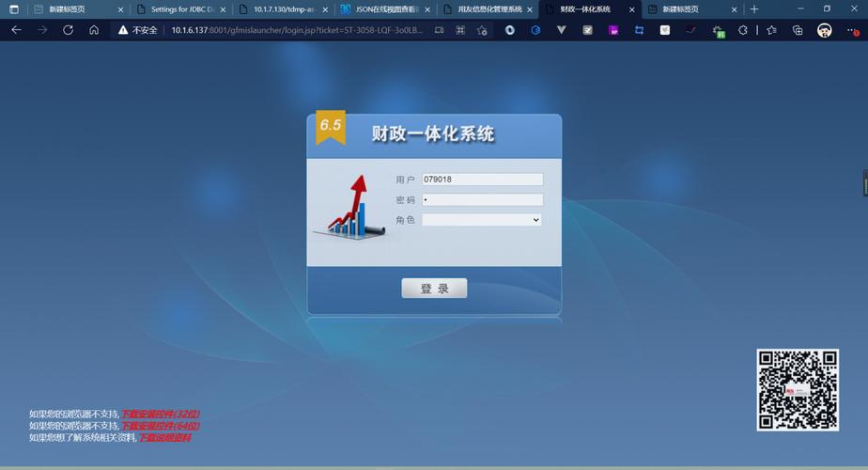The height and width of the screenshot is (470, 868).
Task: Open the browser extensions puzzle icon
Action: tap(743, 30)
